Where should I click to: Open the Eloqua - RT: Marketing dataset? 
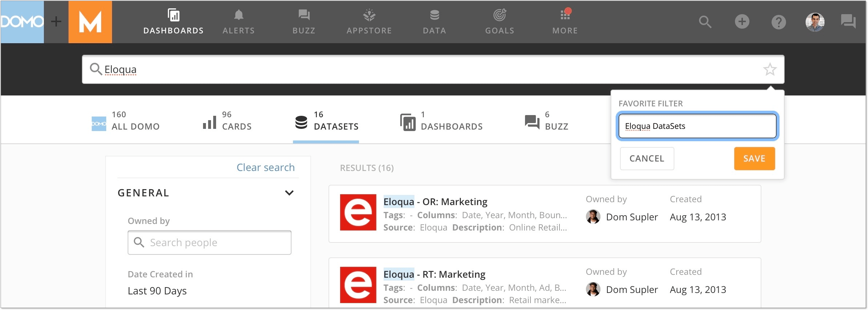click(x=434, y=274)
